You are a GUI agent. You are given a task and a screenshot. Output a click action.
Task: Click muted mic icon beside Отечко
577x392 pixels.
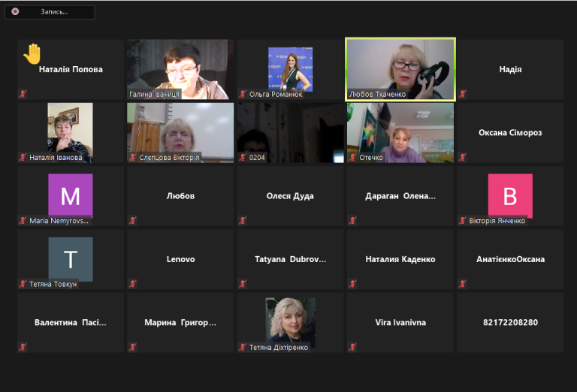pyautogui.click(x=352, y=158)
